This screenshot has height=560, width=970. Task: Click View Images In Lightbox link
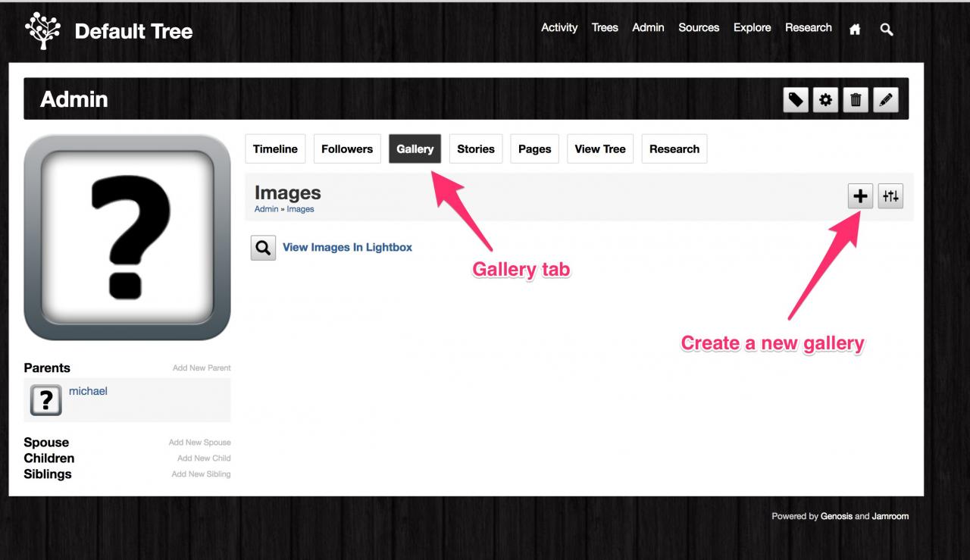click(347, 247)
